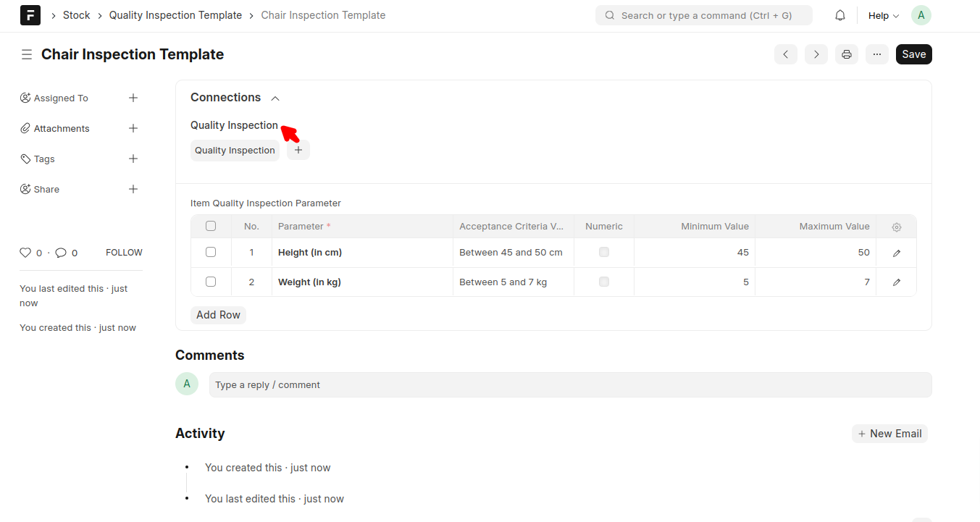The width and height of the screenshot is (980, 522).
Task: Expand Attachments with the plus
Action: pyautogui.click(x=133, y=128)
